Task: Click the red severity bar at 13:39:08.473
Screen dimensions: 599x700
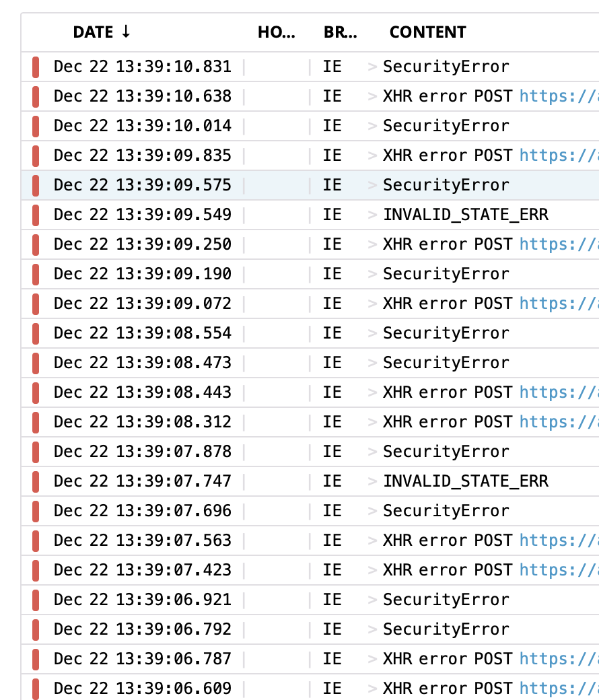Action: (35, 362)
